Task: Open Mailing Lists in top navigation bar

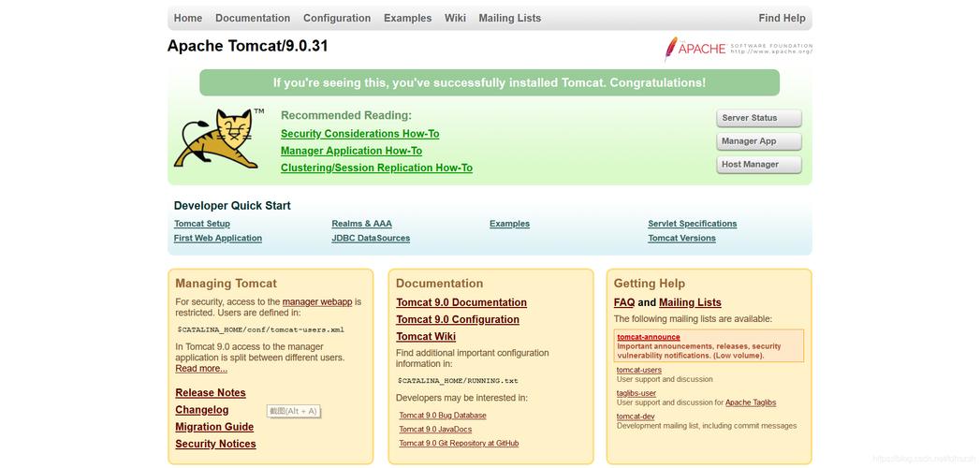Action: [510, 18]
